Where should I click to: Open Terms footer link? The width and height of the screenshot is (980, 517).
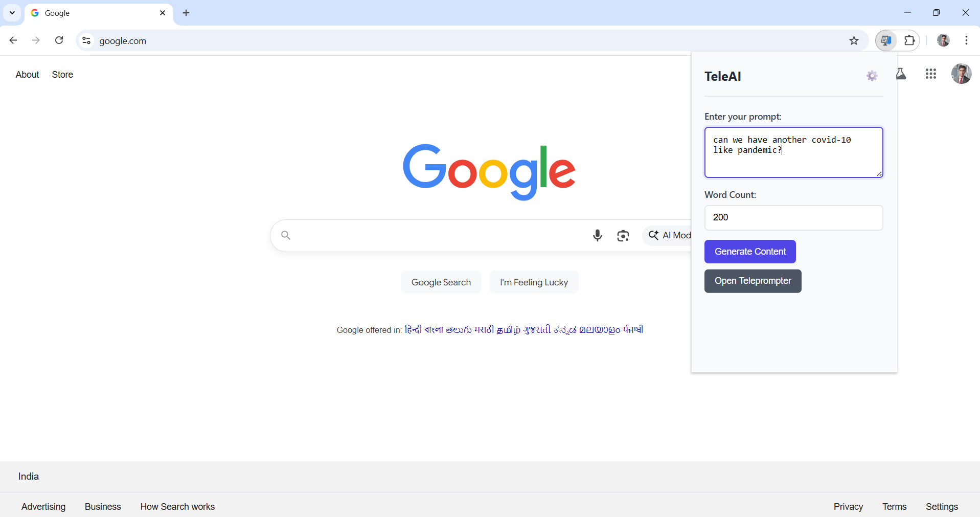[894, 507]
